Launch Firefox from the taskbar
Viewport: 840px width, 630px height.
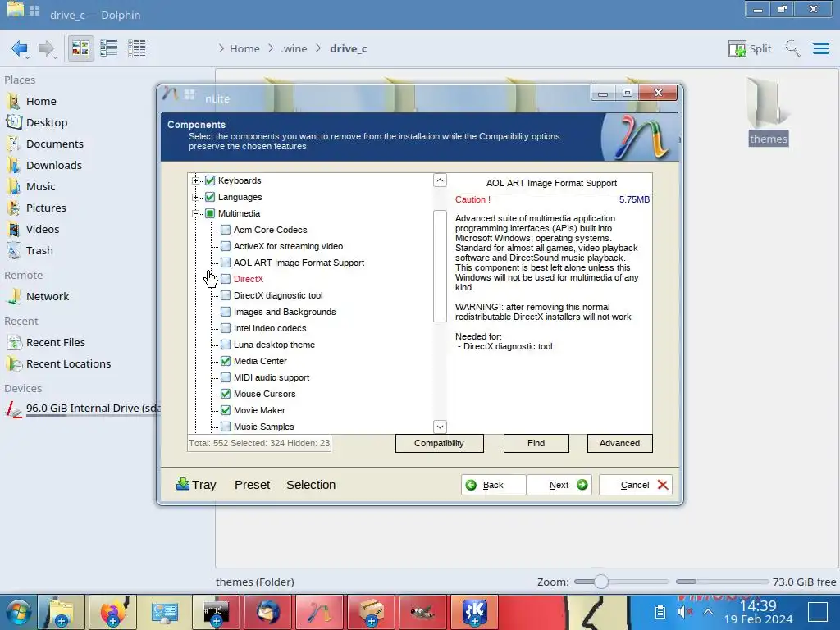[x=112, y=612]
